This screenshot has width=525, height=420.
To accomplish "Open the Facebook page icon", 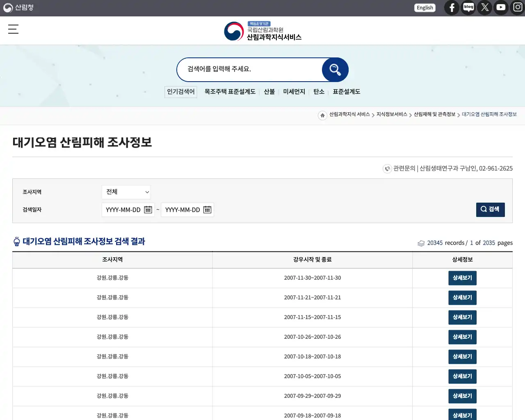I will click(x=452, y=7).
